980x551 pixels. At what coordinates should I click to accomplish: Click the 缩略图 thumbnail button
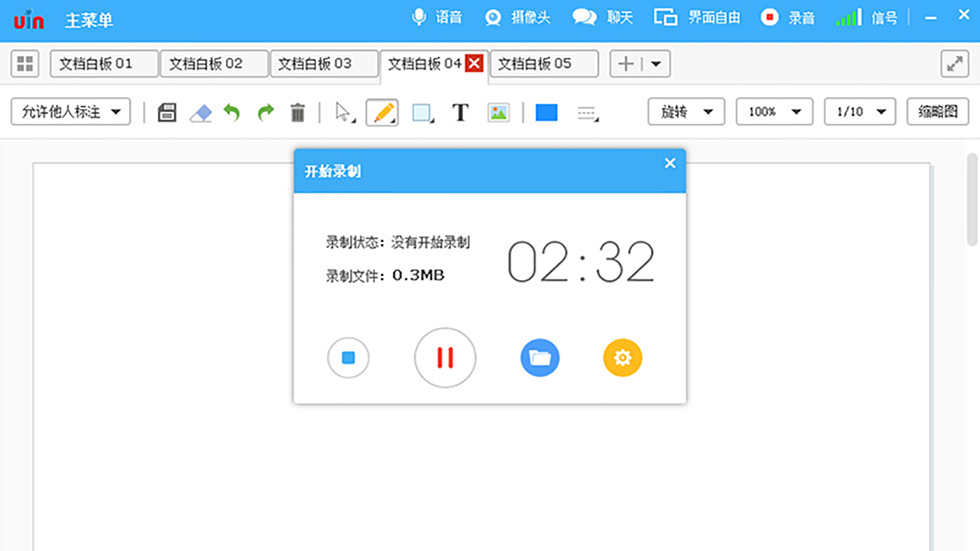click(x=938, y=112)
